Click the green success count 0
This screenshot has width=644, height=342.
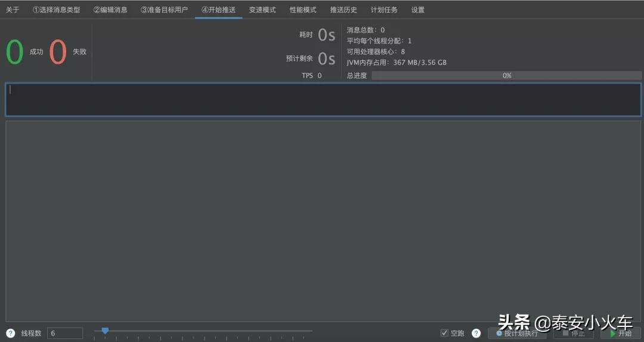point(15,51)
